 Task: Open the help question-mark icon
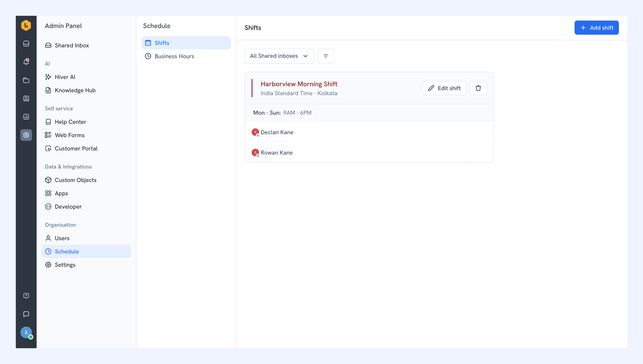26,296
